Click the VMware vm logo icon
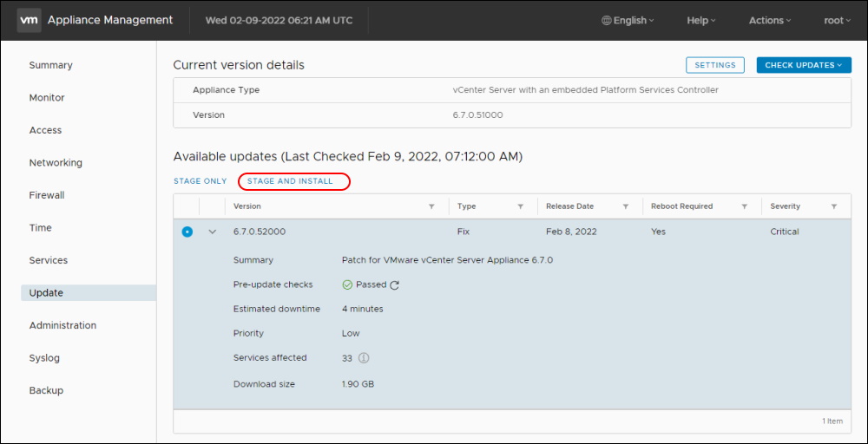868x444 pixels. (x=30, y=21)
